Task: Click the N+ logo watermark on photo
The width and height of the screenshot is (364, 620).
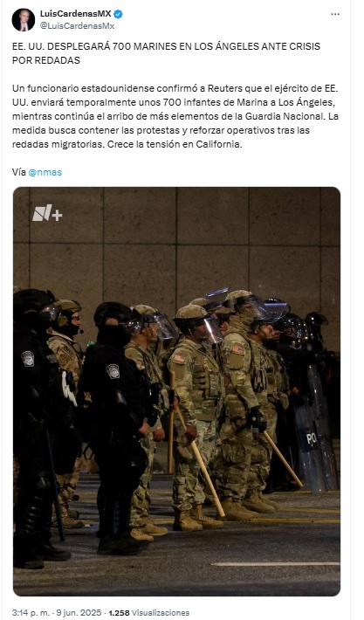Action: click(47, 214)
